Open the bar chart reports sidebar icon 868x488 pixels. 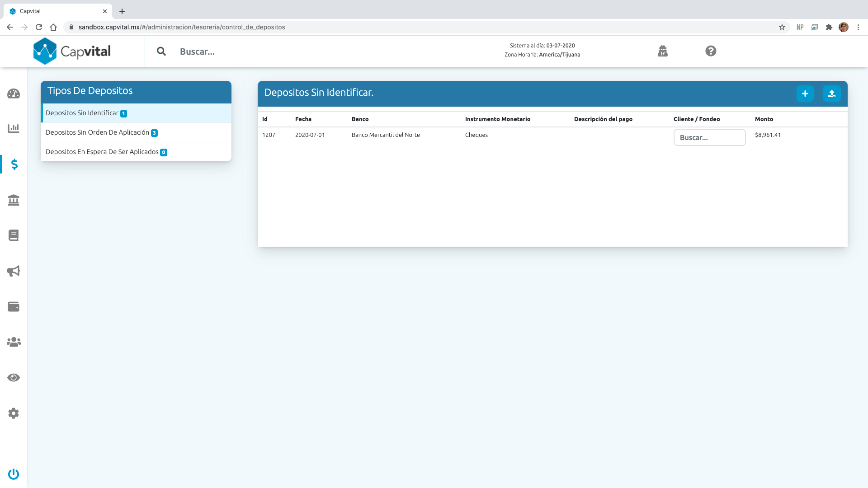14,128
